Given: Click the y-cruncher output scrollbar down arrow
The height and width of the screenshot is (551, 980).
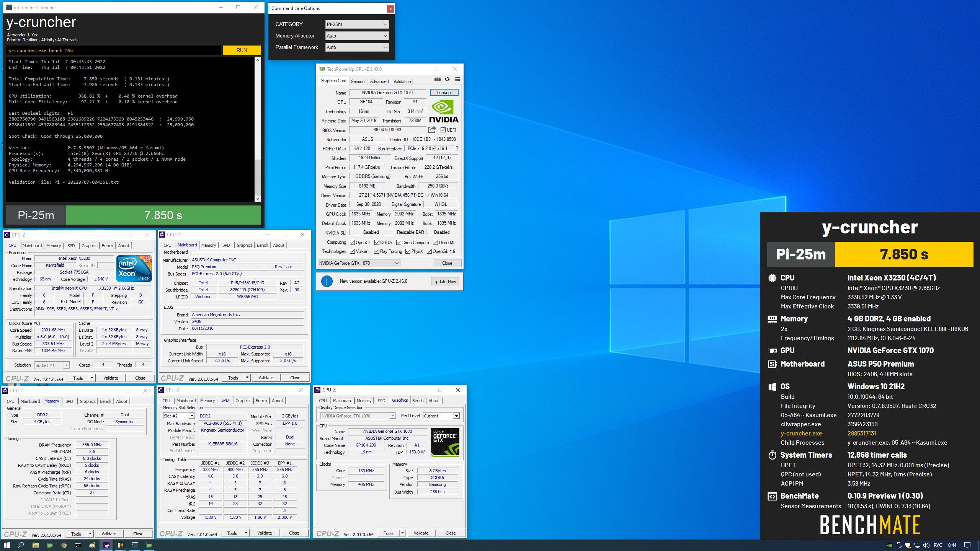Looking at the screenshot, I should coord(258,199).
